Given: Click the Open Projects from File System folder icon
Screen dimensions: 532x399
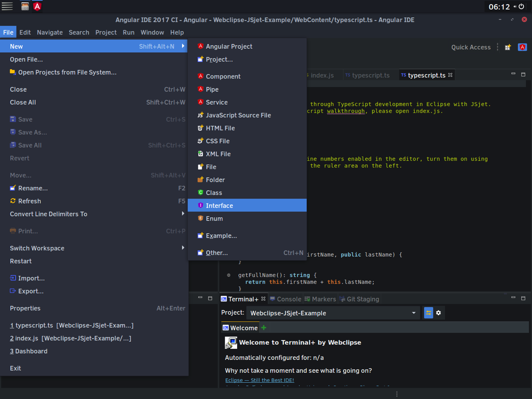Looking at the screenshot, I should tap(13, 72).
